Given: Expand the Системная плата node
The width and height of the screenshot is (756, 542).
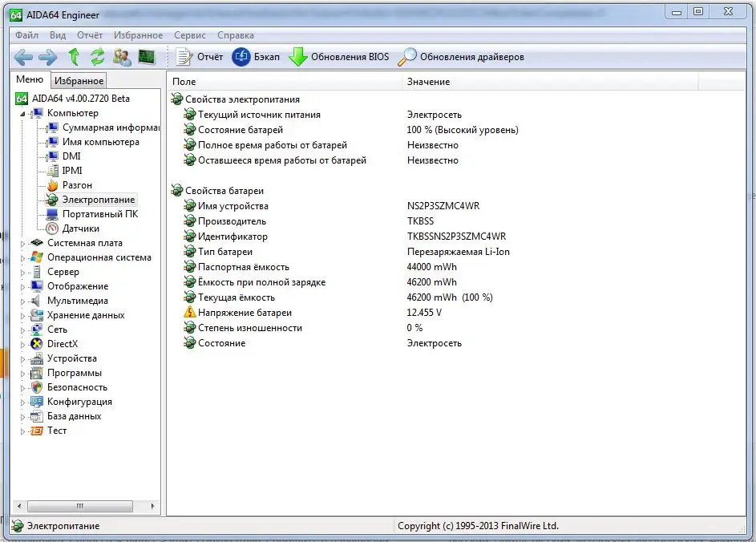Looking at the screenshot, I should [x=22, y=244].
